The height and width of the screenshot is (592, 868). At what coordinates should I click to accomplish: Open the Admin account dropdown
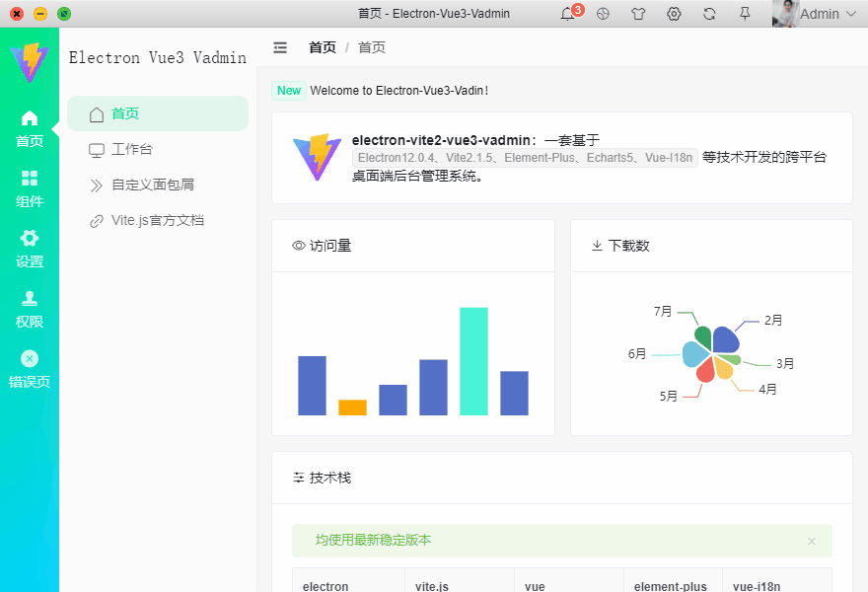[822, 14]
